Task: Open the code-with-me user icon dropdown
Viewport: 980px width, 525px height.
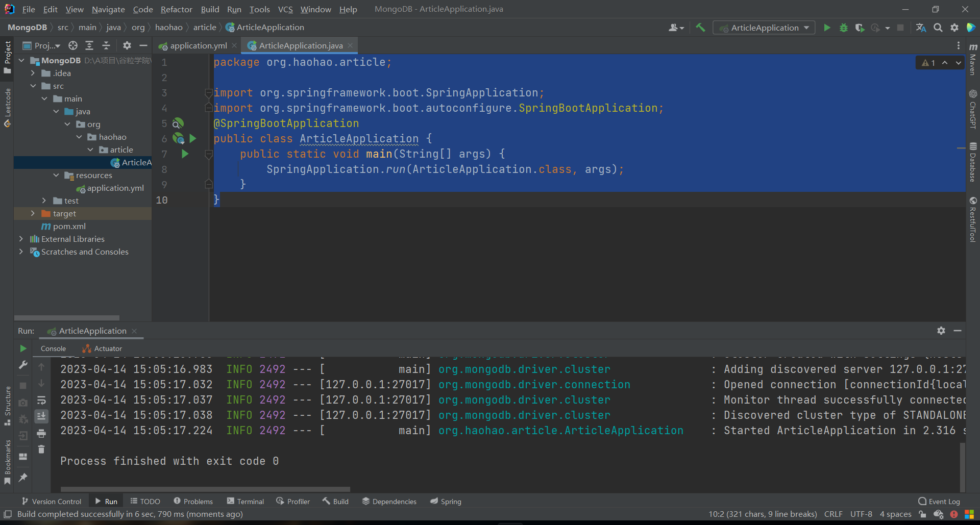Action: [676, 28]
